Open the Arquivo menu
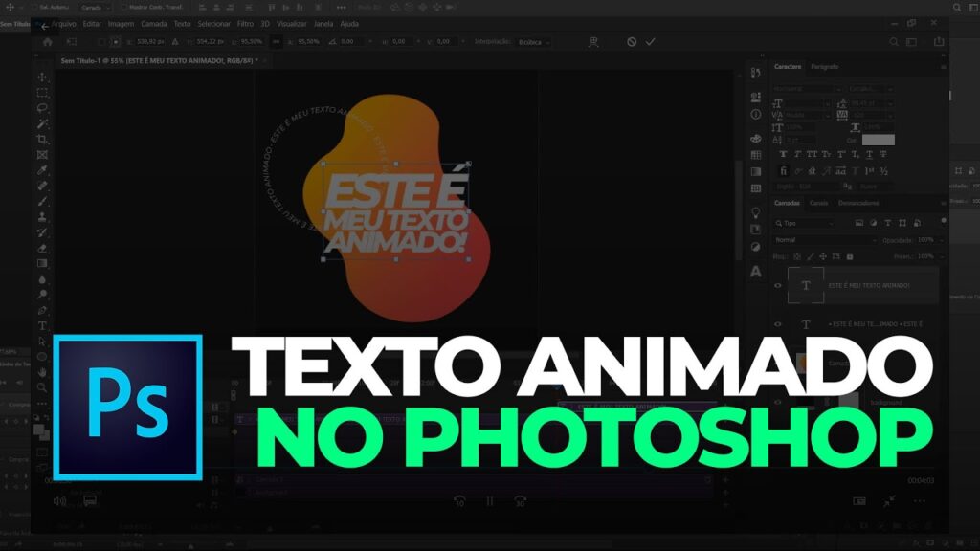The height and width of the screenshot is (551, 980). tap(64, 24)
